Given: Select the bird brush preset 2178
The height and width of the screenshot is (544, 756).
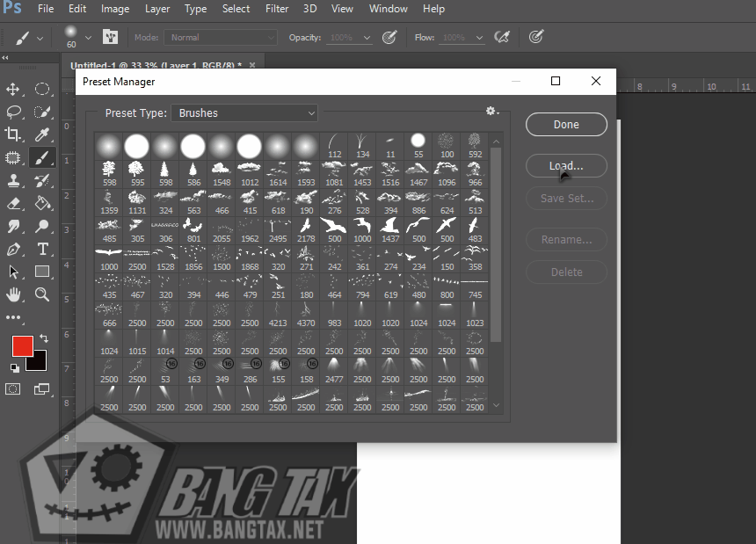Looking at the screenshot, I should tap(306, 230).
